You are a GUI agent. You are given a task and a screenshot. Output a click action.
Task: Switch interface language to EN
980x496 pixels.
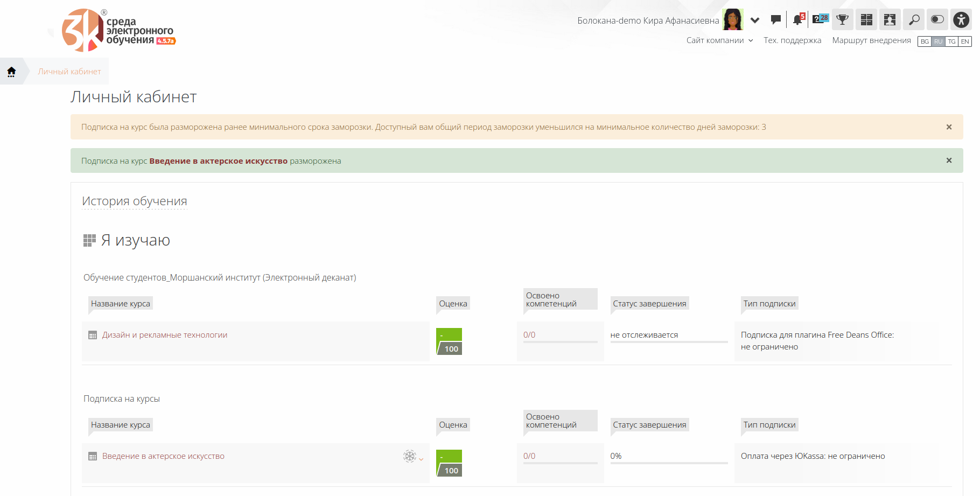[965, 41]
